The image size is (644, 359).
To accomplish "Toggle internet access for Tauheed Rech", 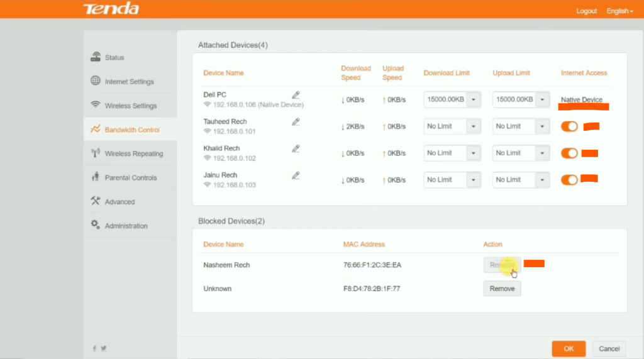I will pyautogui.click(x=569, y=126).
